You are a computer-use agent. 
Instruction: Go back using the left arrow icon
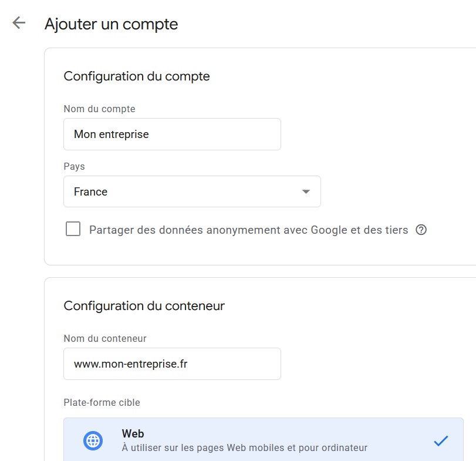coord(19,23)
